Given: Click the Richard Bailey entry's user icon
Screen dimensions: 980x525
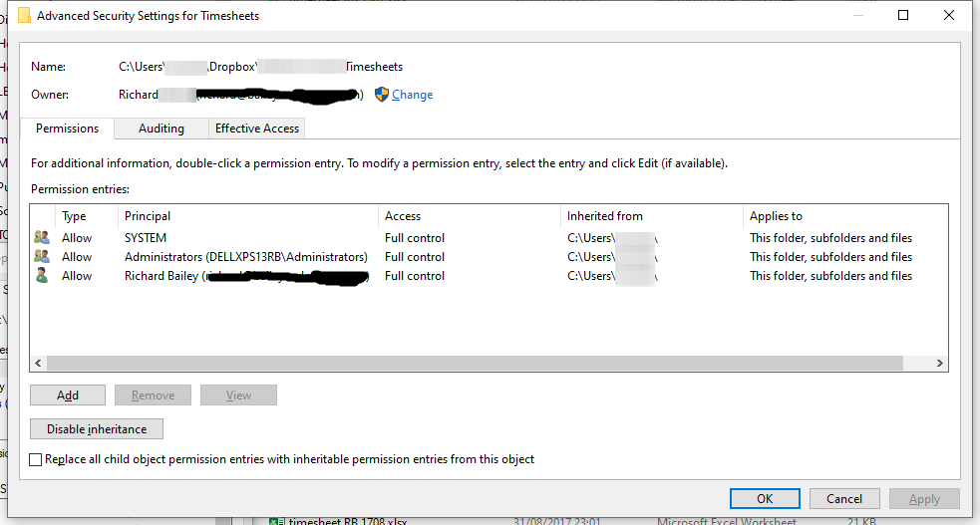Looking at the screenshot, I should [42, 276].
